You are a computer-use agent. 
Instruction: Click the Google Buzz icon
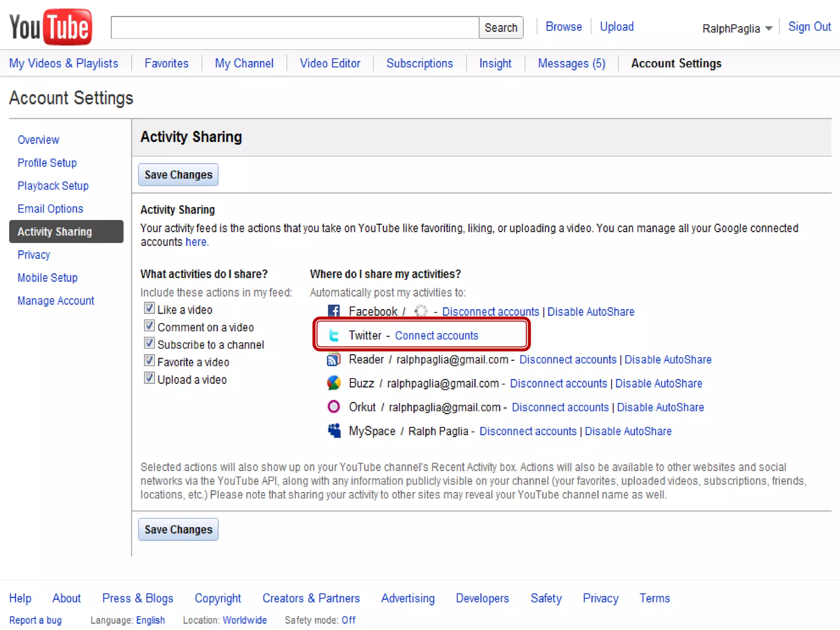click(334, 383)
